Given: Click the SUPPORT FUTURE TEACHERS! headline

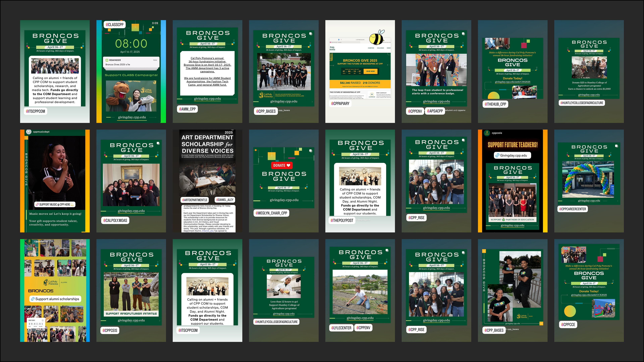Looking at the screenshot, I should [513, 145].
